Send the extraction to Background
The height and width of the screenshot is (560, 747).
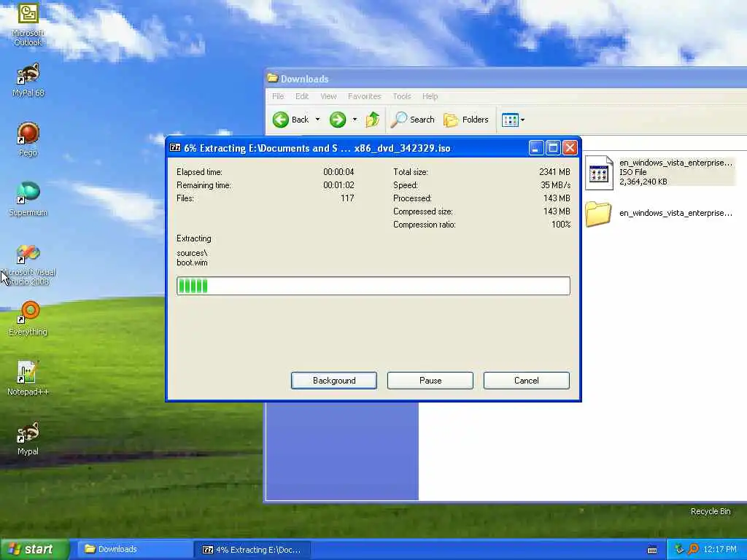334,381
